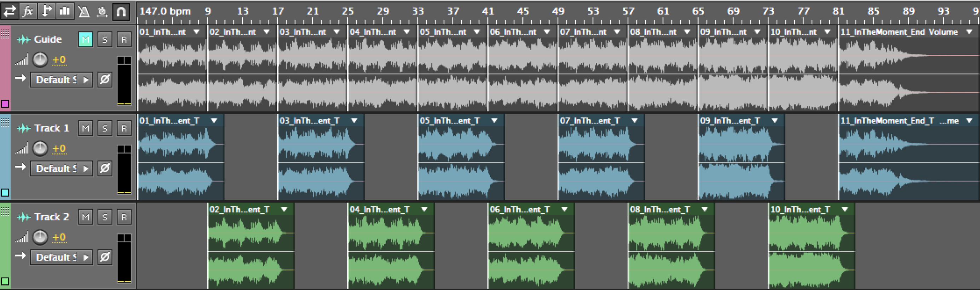Open clip menu for 01_InTh...ent_T clip
The height and width of the screenshot is (290, 980).
pos(214,121)
